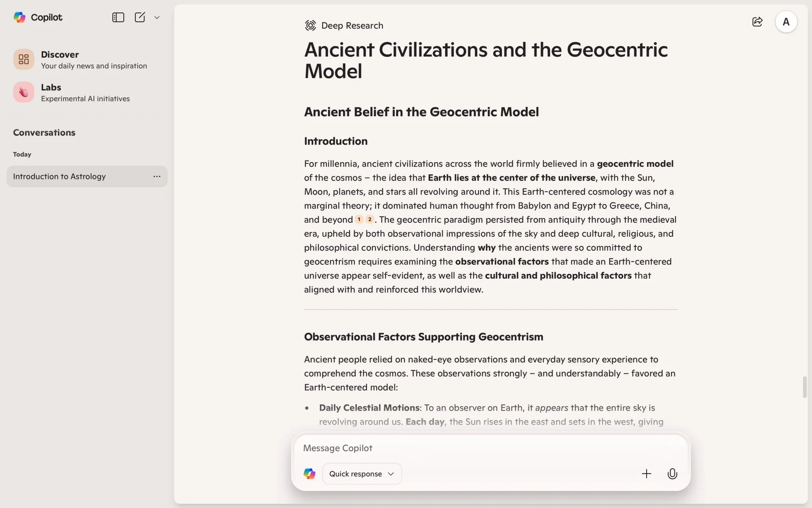Screen dimensions: 812x508
Task: Open the Labs hand icon
Action: 24,92
